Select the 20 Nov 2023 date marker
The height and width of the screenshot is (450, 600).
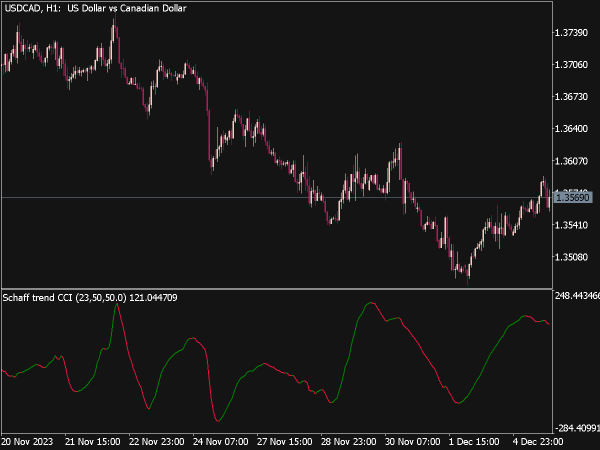[x=27, y=441]
